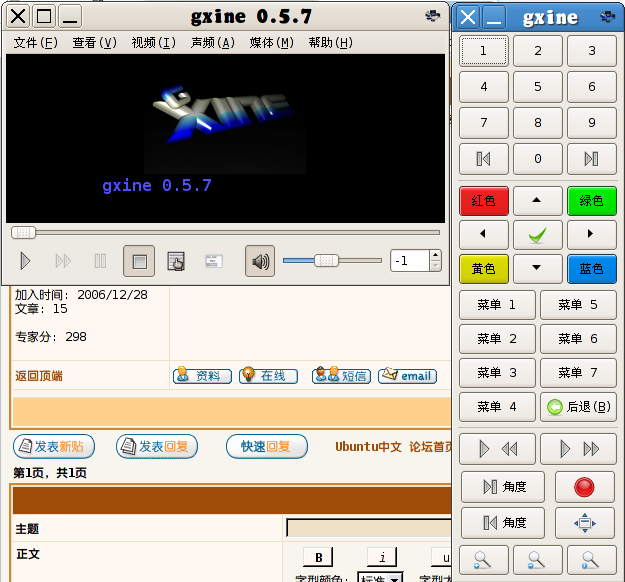The height and width of the screenshot is (582, 625).
Task: Select 菜单 6 on the remote
Action: [x=578, y=339]
